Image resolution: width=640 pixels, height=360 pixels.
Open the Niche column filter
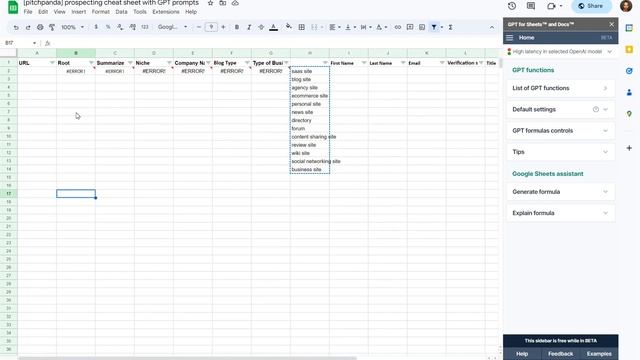coord(169,62)
